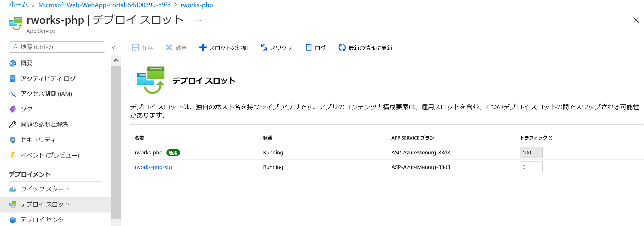Close the deployment slots blade
Viewport: 644px width, 226px height.
pyautogui.click(x=636, y=20)
